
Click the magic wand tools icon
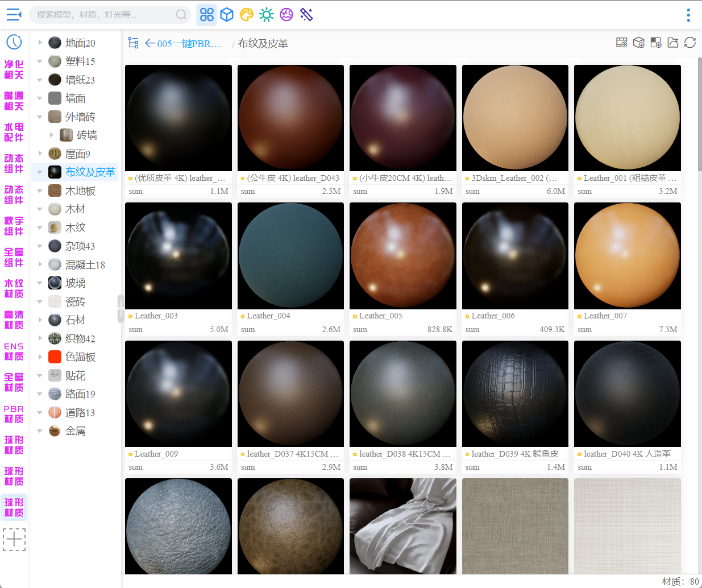306,15
